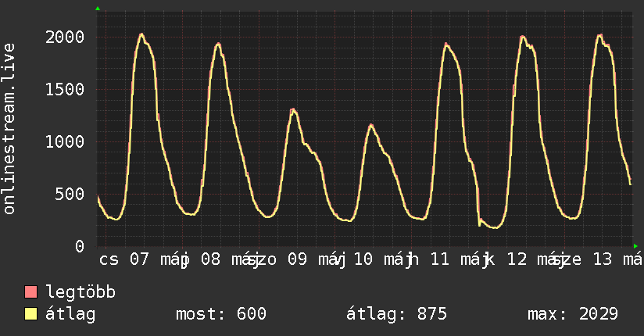644x336 pixels.
Task: Click the green arrow at the end of the x-axis
Action: 635,246
